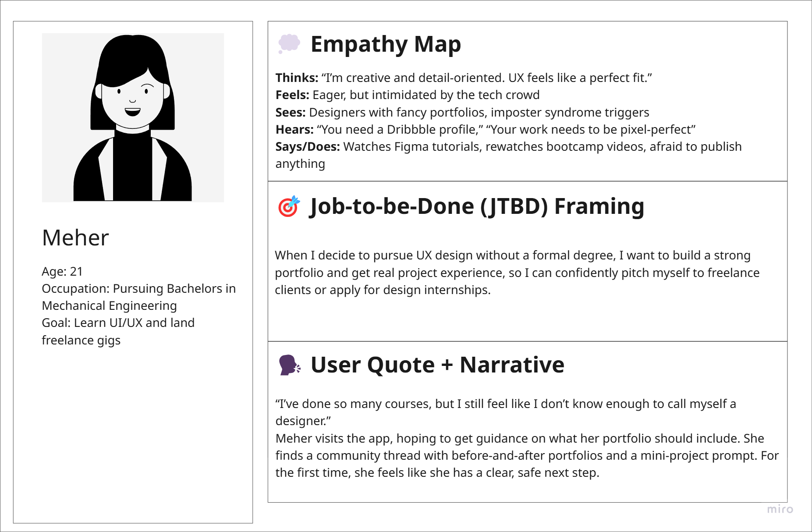Screen dimensions: 812x532
Task: Click the "Empathy Map" heading
Action: coord(386,44)
